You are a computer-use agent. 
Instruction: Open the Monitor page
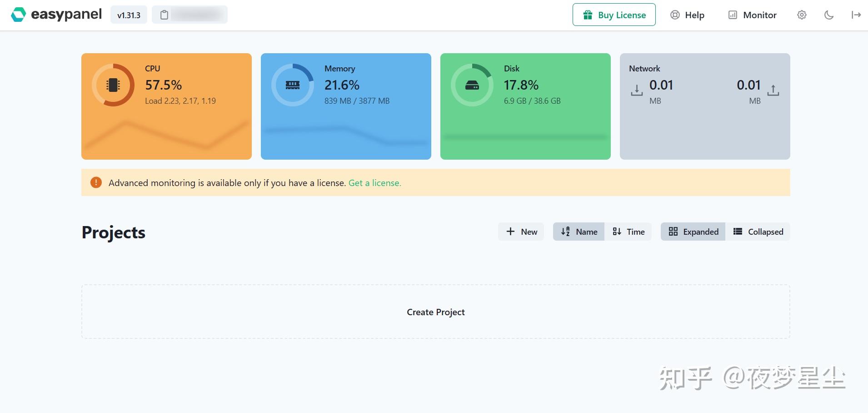(x=752, y=15)
